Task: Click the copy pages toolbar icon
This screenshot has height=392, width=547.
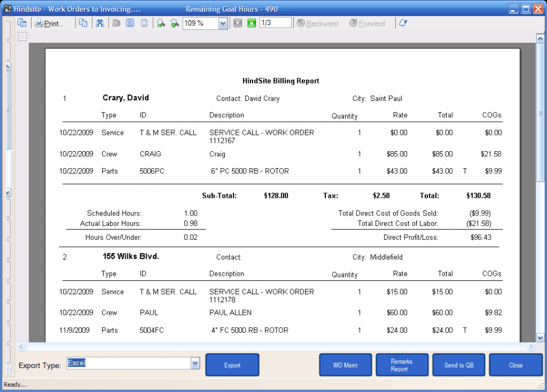Action: [83, 23]
